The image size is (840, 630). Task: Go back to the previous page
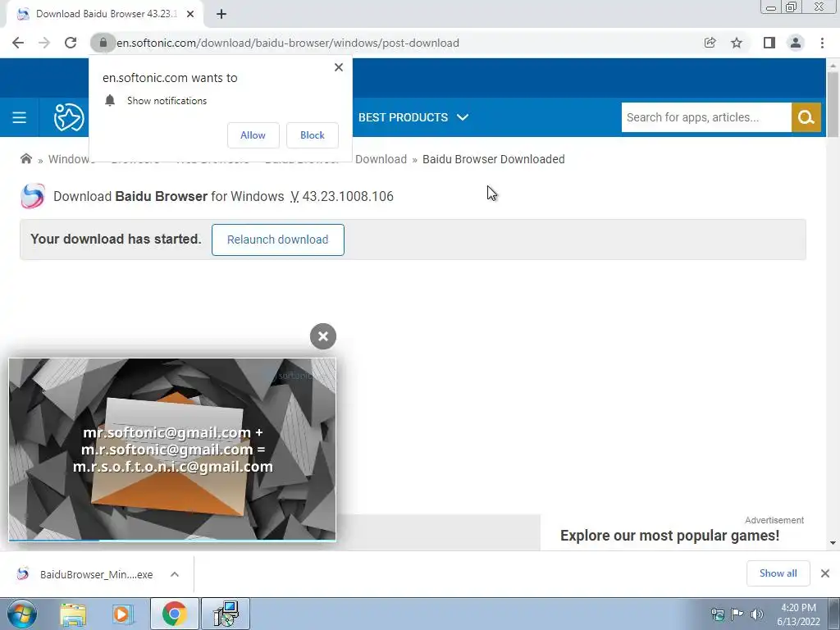[x=18, y=43]
